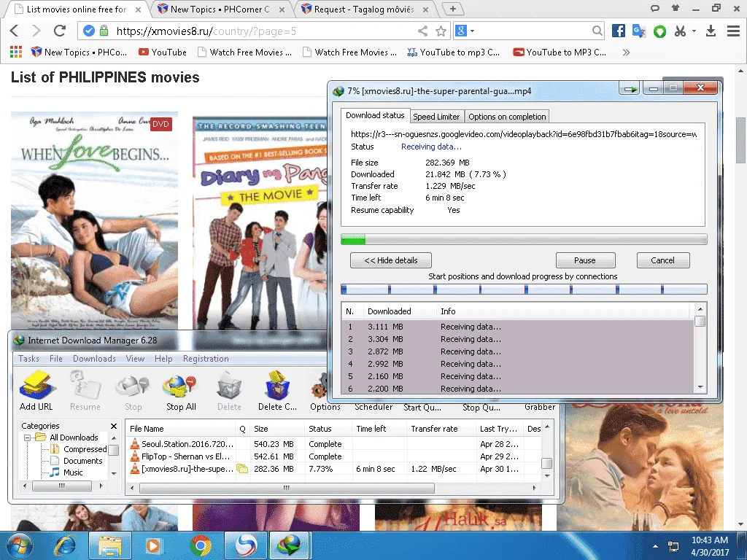
Task: Click the Stop icon in IDM toolbar
Action: click(x=133, y=392)
